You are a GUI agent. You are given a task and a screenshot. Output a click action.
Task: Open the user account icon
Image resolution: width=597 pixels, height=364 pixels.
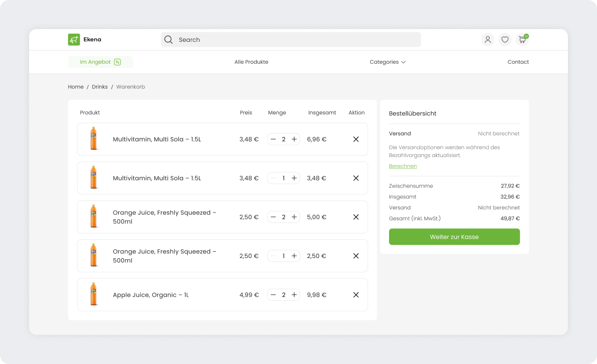[x=487, y=40]
